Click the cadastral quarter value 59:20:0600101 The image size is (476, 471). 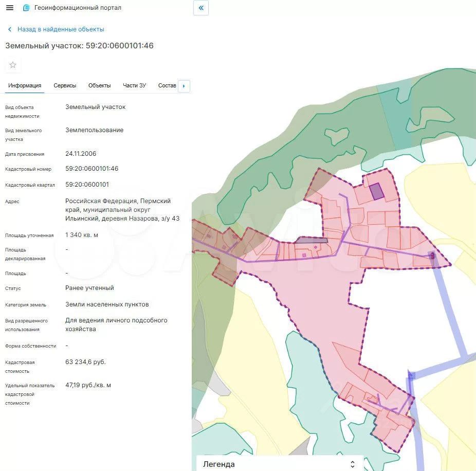tap(87, 185)
